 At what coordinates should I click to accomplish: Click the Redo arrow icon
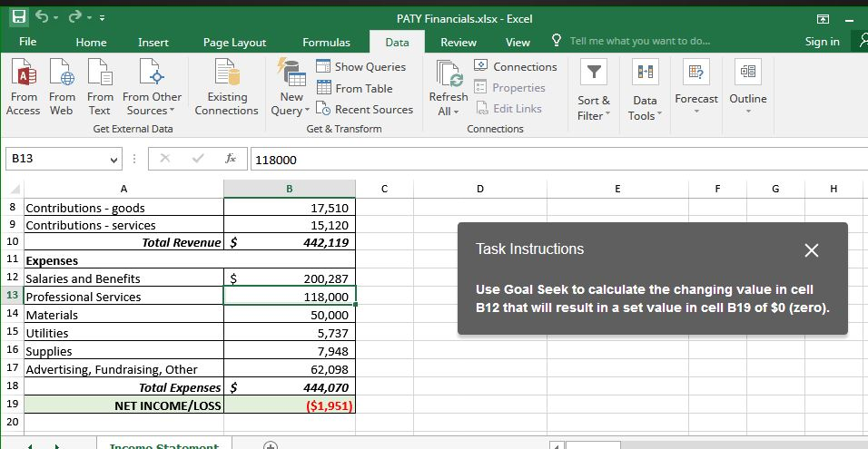(74, 17)
